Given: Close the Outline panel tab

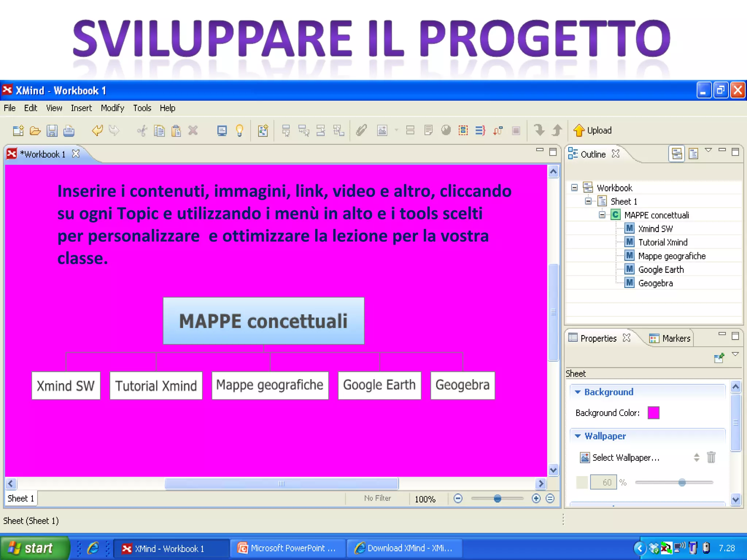Looking at the screenshot, I should (x=616, y=154).
